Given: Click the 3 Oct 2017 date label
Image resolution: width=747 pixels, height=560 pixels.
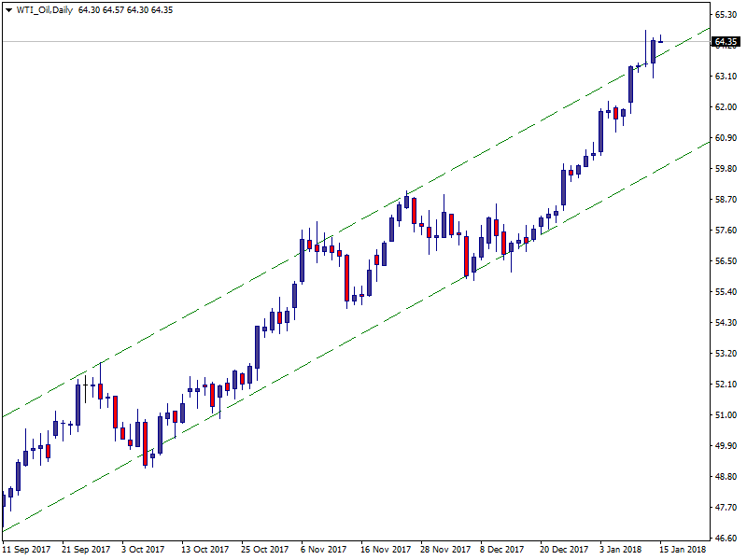Looking at the screenshot, I should coord(145,550).
